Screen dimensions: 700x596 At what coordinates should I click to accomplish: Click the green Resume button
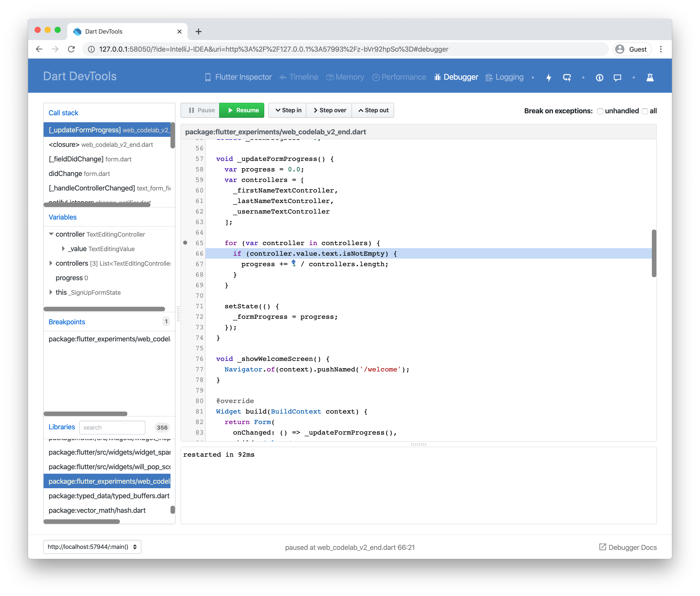click(241, 110)
